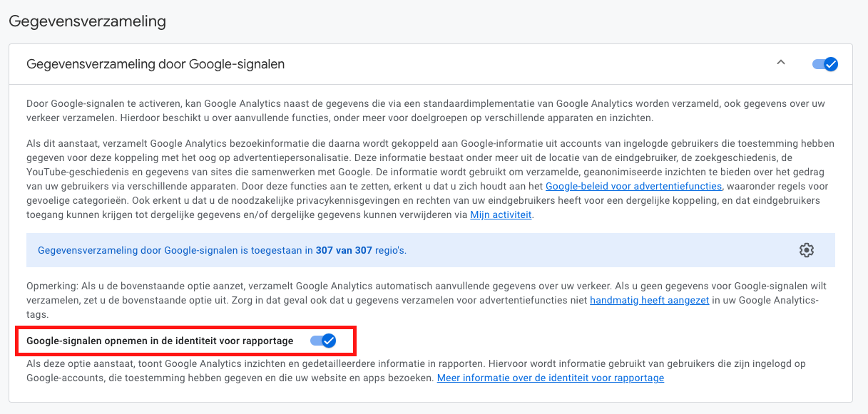This screenshot has height=414, width=868.
Task: Click the 307 van 307 regio's notice text
Action: click(222, 250)
